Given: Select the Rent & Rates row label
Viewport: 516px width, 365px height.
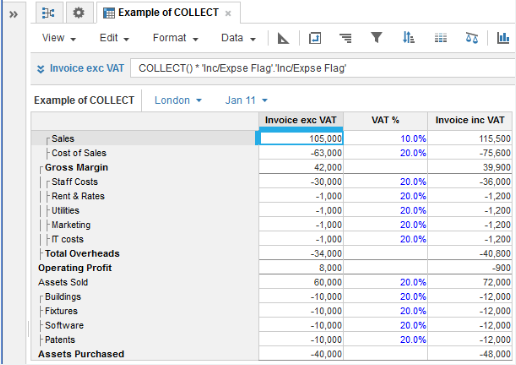Looking at the screenshot, I should (x=78, y=196).
